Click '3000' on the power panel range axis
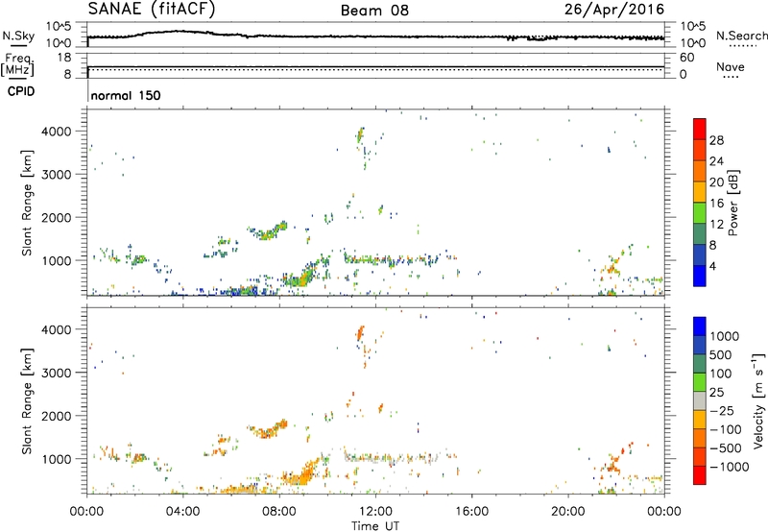The width and height of the screenshot is (768, 532). (x=57, y=175)
